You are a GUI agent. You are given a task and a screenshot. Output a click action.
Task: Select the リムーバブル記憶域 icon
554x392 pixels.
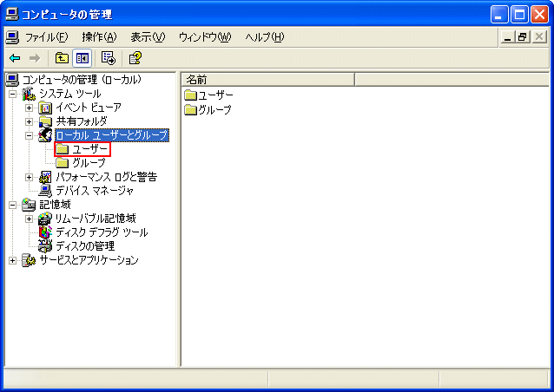click(45, 219)
